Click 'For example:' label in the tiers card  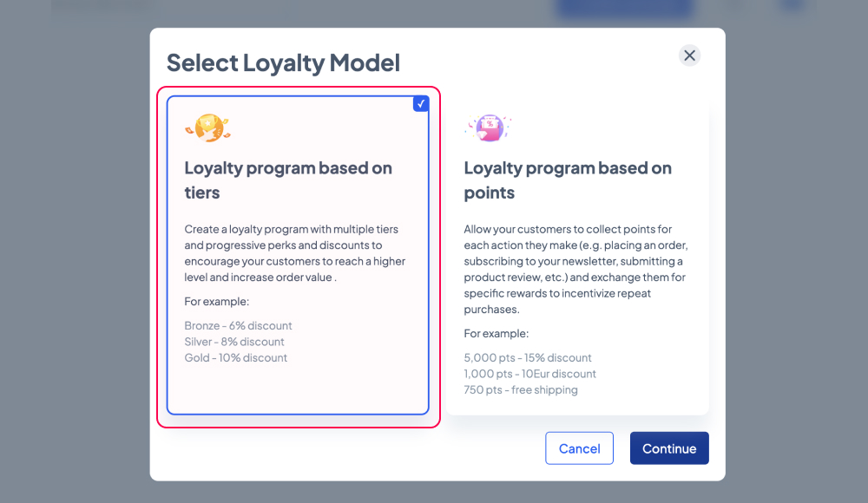(x=216, y=302)
